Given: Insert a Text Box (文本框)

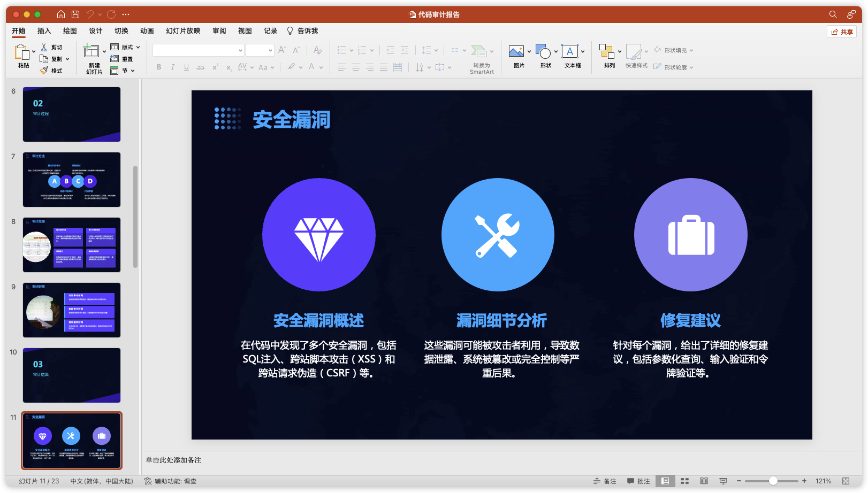Looking at the screenshot, I should coord(569,52).
